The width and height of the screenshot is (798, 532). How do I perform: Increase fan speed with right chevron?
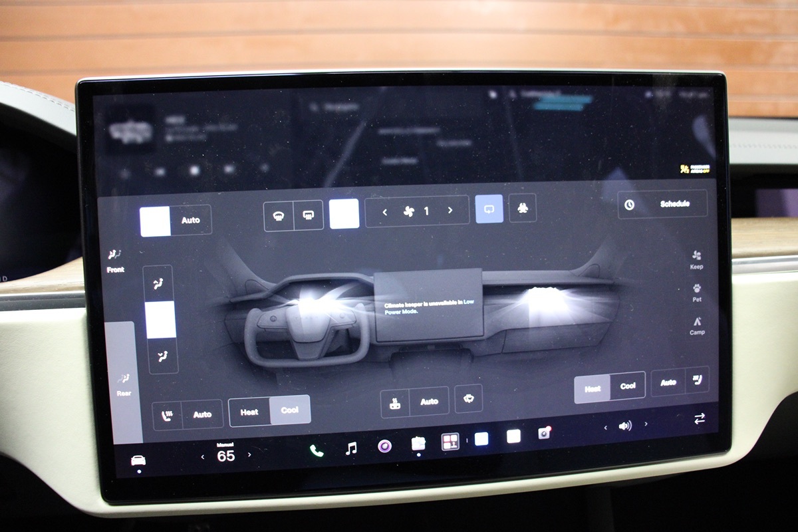(x=450, y=210)
